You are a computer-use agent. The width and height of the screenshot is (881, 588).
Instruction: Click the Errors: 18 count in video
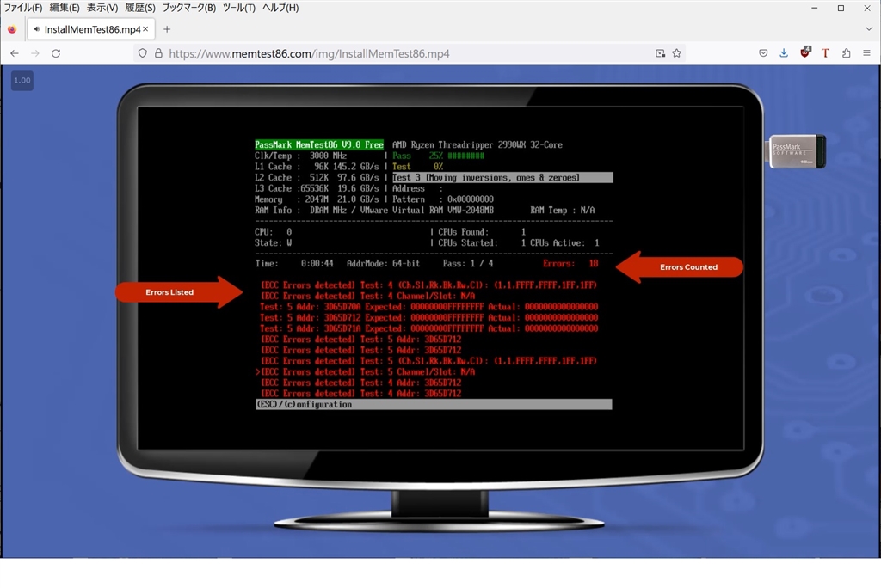tap(570, 263)
